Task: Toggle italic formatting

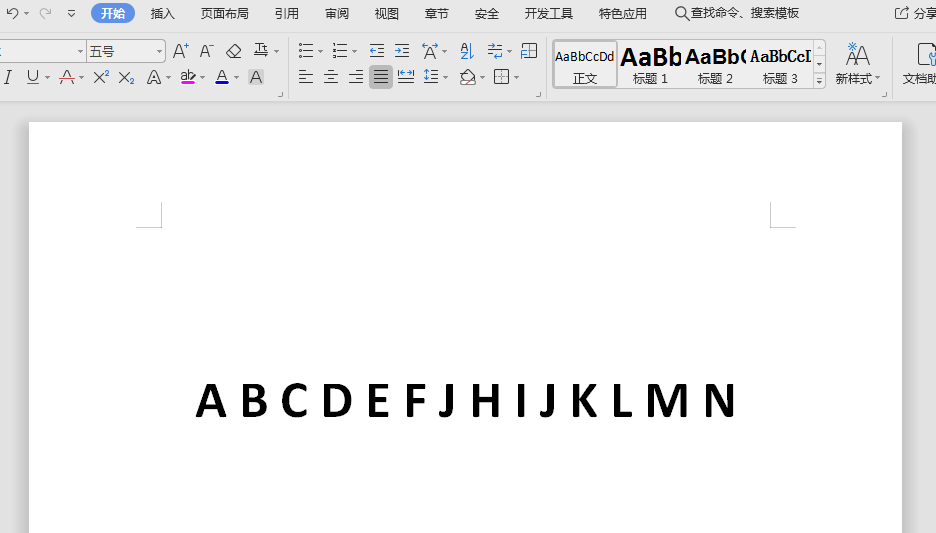Action: coord(8,77)
